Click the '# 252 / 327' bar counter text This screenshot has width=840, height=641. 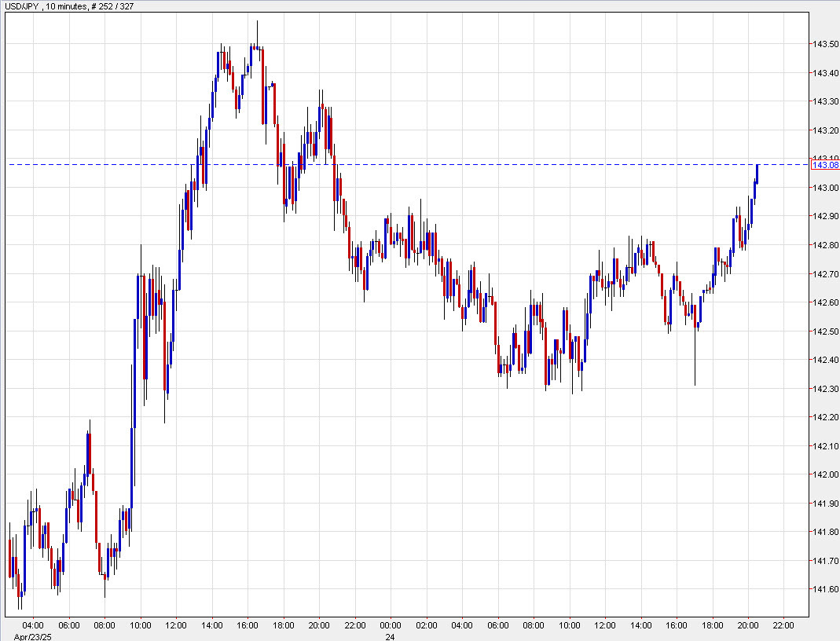pos(112,6)
